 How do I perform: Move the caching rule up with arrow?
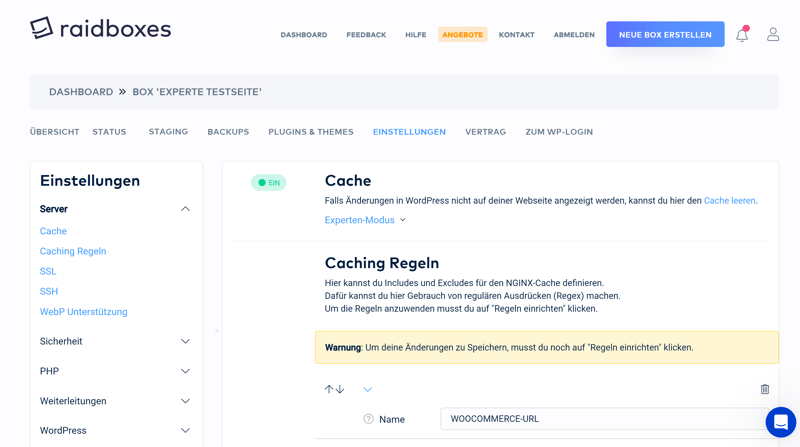329,389
